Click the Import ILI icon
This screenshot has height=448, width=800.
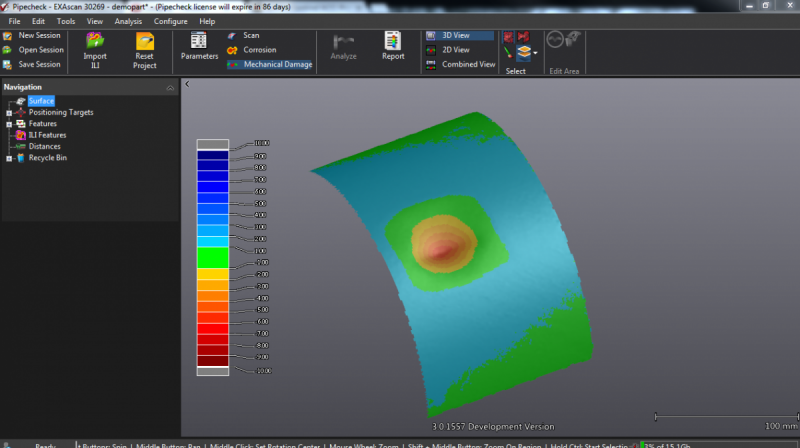coord(95,42)
